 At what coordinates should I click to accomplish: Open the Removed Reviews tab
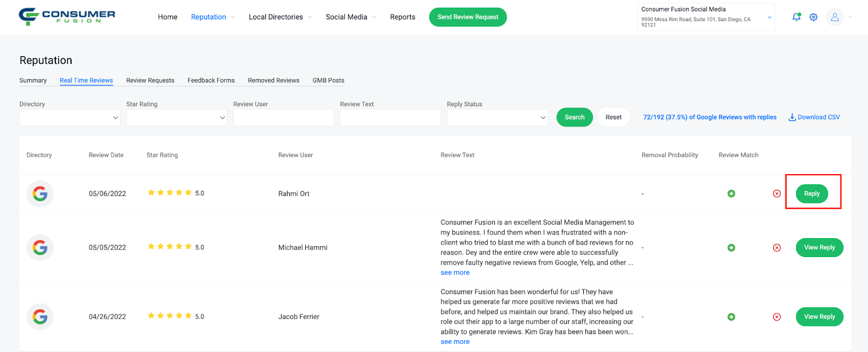[273, 80]
